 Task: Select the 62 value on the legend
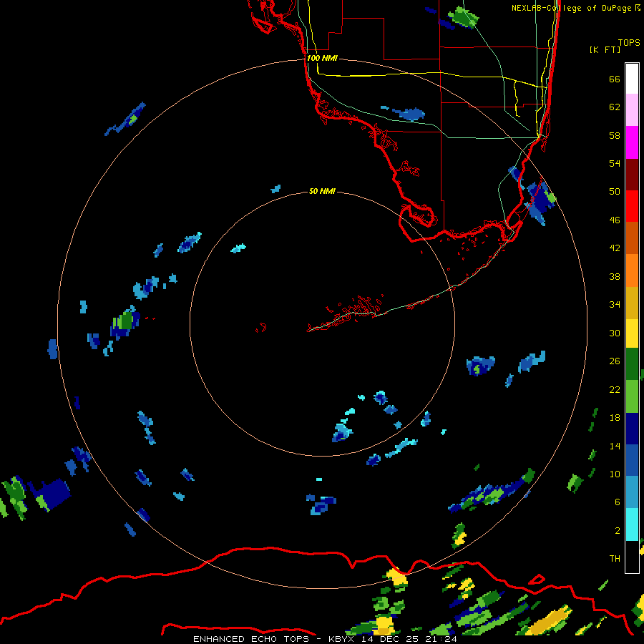click(615, 107)
